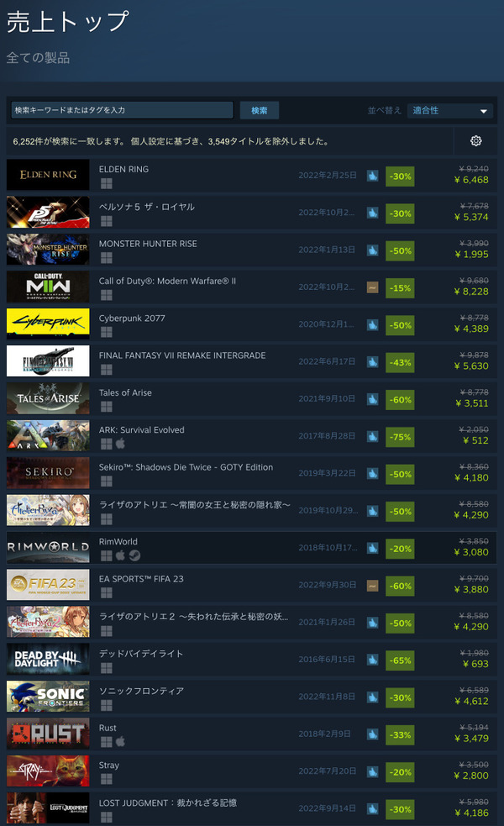Click the ELDEN RING positive review thumbs-up icon
The image size is (504, 826).
point(372,176)
